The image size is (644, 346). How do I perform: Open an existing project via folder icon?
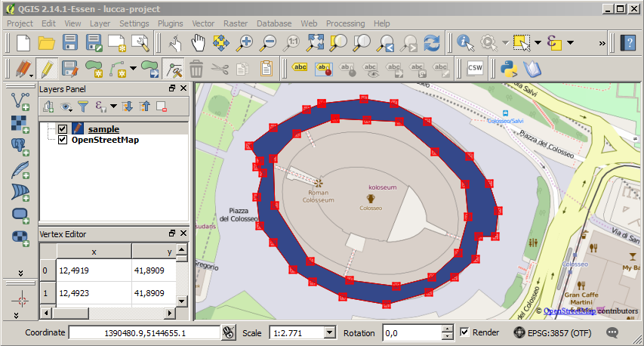pyautogui.click(x=46, y=43)
